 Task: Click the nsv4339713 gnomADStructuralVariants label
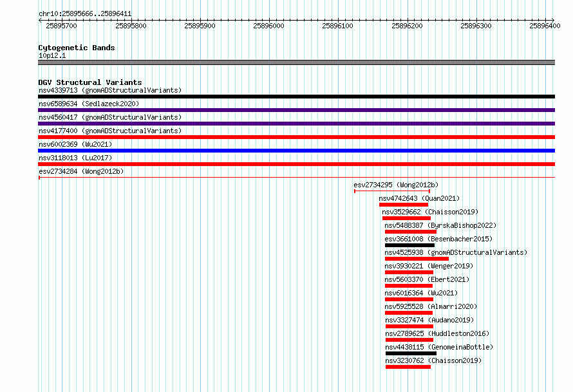tap(110, 90)
